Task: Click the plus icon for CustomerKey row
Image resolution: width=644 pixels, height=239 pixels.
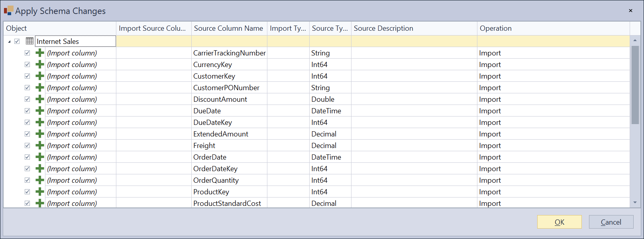Action: click(40, 76)
